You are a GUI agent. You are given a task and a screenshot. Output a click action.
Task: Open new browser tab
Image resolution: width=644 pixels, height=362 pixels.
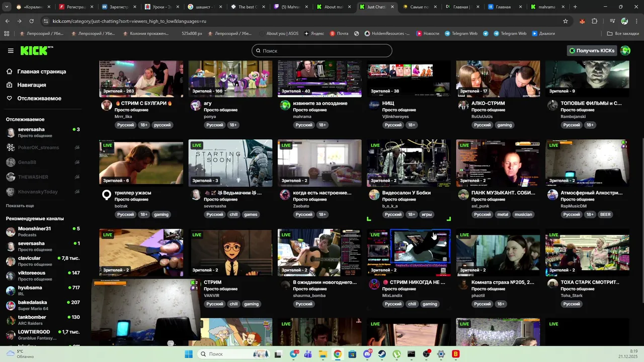[575, 7]
